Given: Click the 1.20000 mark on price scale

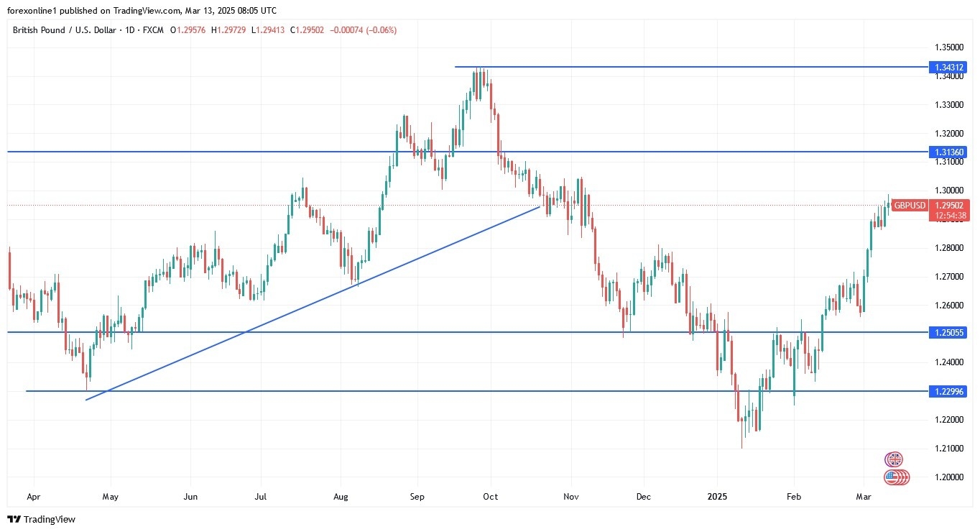Looking at the screenshot, I should [x=948, y=477].
